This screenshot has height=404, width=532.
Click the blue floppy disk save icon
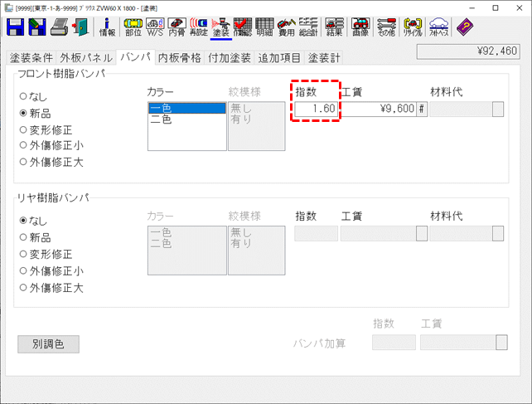click(16, 28)
